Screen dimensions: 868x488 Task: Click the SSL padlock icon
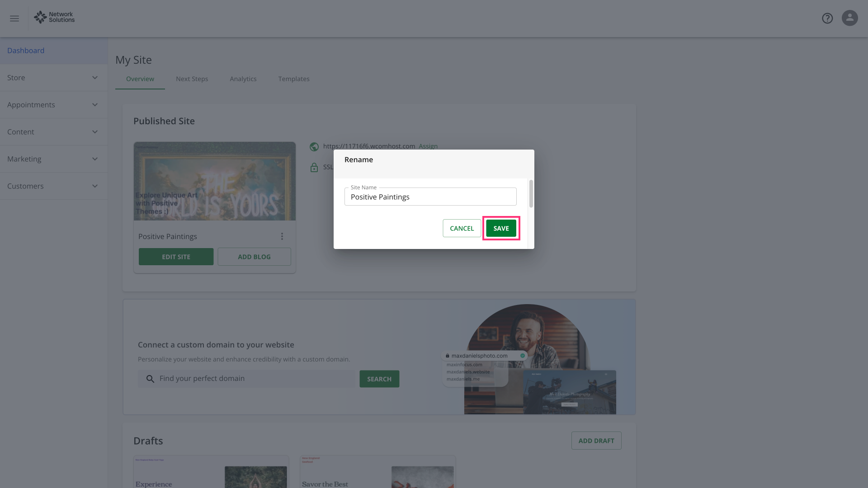pos(314,168)
